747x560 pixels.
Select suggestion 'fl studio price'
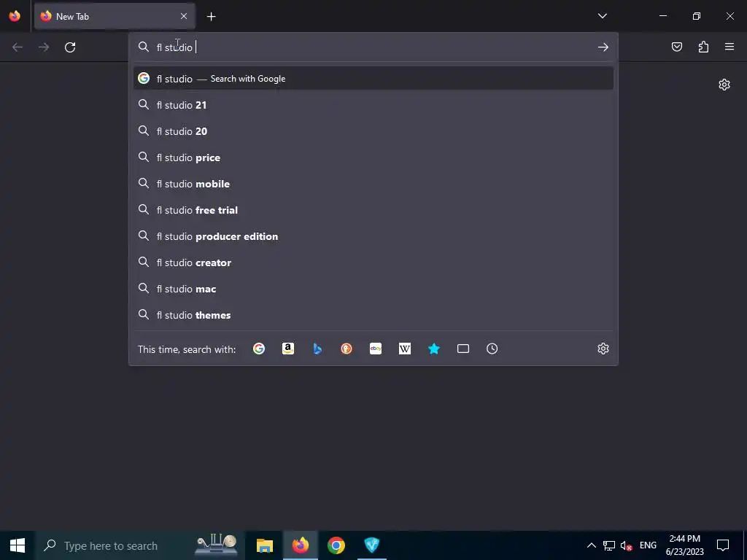tap(373, 157)
